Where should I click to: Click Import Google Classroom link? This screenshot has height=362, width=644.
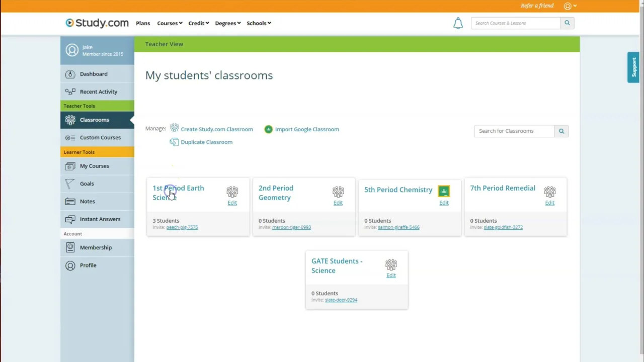[x=307, y=129]
